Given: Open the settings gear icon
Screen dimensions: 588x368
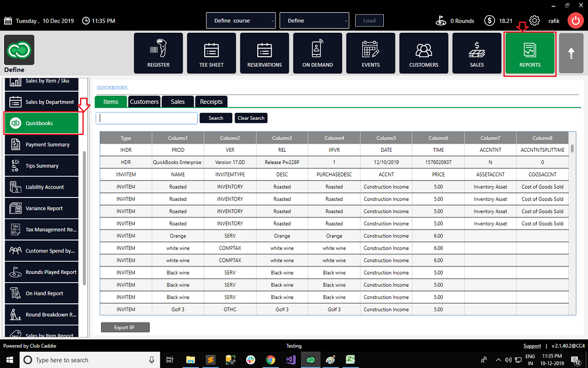Looking at the screenshot, I should [x=534, y=20].
